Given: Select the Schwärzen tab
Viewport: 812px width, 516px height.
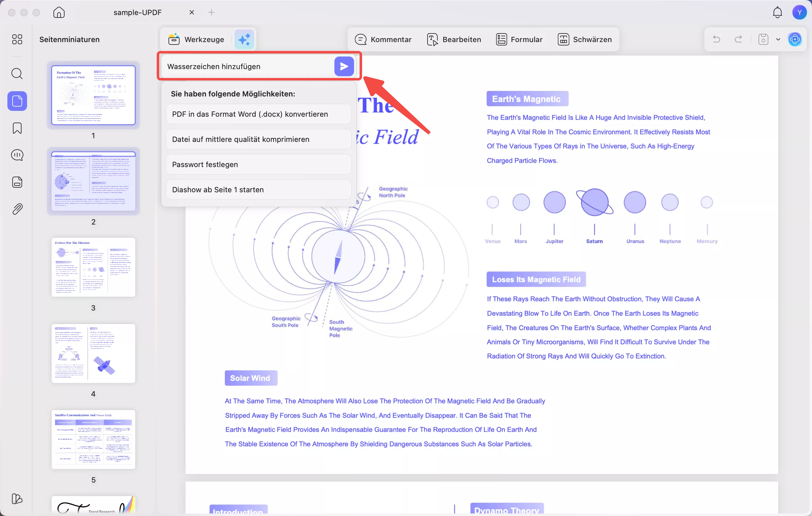Looking at the screenshot, I should click(x=584, y=39).
